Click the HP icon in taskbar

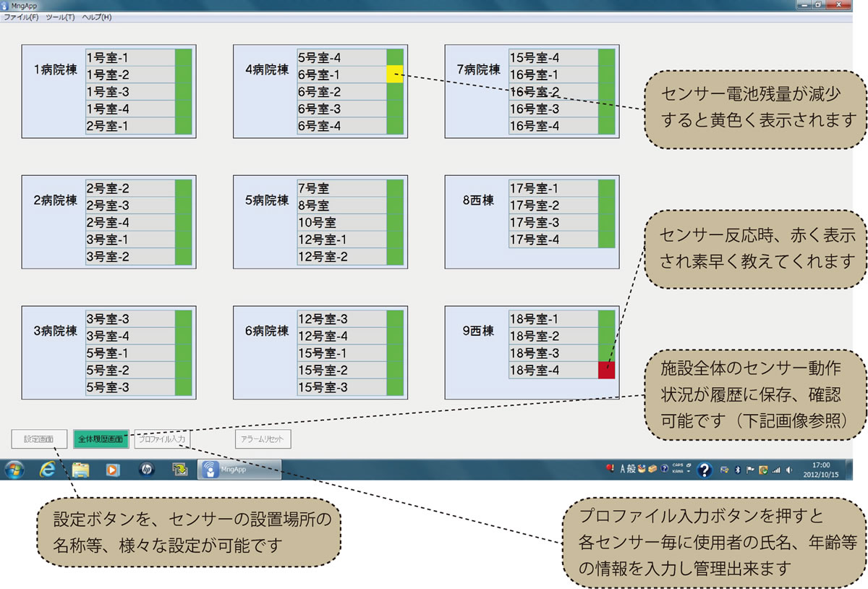147,470
